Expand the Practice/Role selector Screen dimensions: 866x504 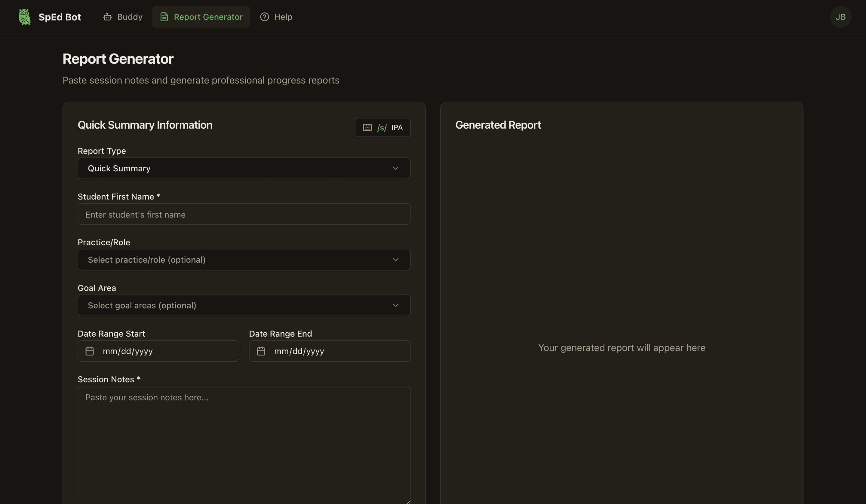click(x=244, y=260)
